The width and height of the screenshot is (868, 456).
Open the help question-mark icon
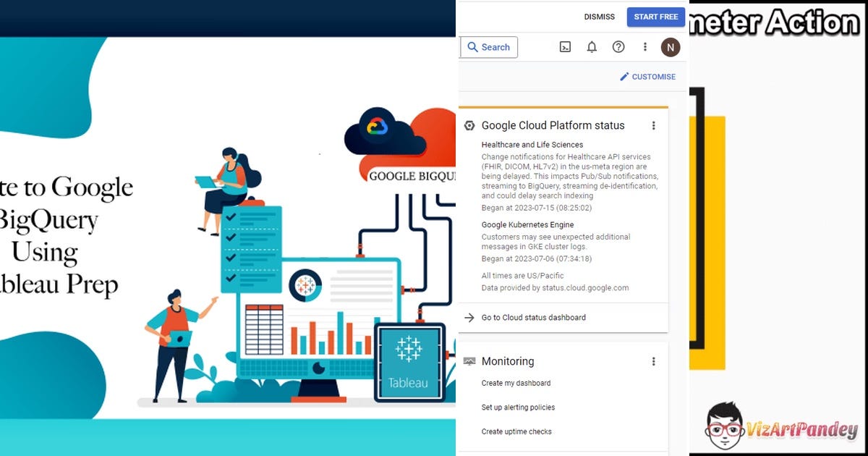(x=618, y=47)
